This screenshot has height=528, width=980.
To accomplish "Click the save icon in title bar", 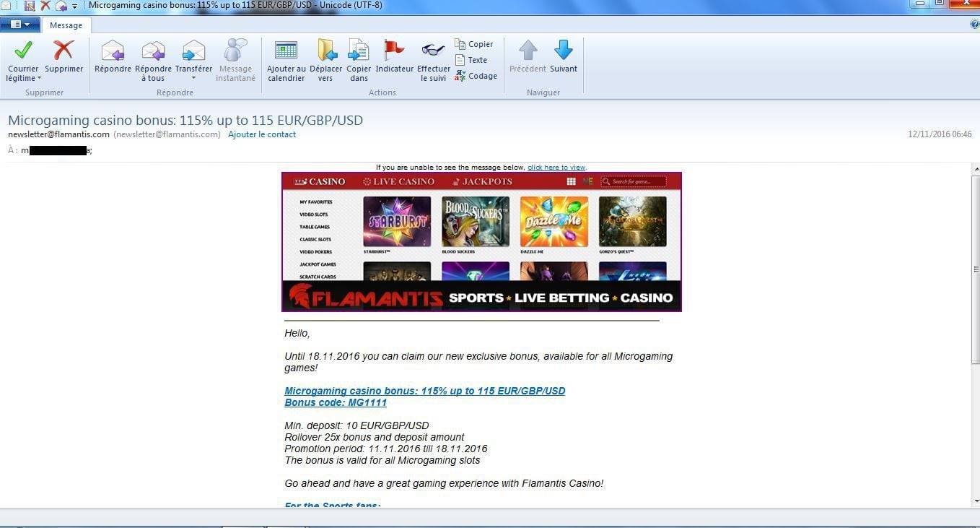I will 30,6.
